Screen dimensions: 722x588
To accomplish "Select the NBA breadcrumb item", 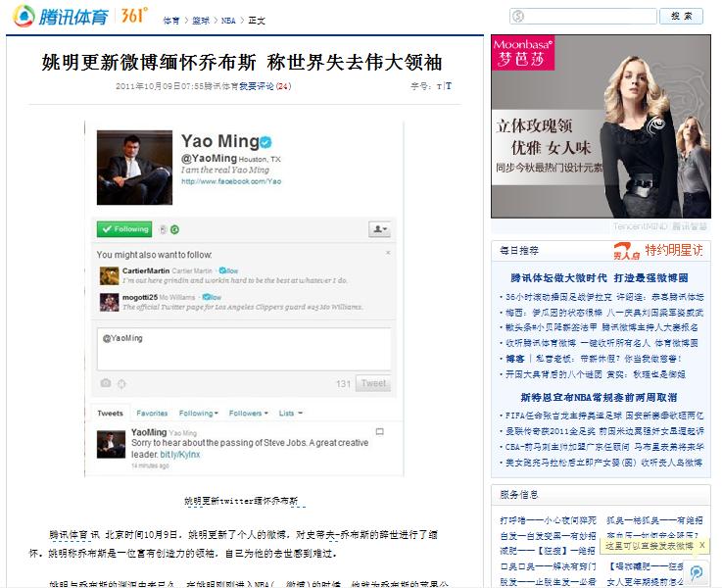I will pos(227,20).
